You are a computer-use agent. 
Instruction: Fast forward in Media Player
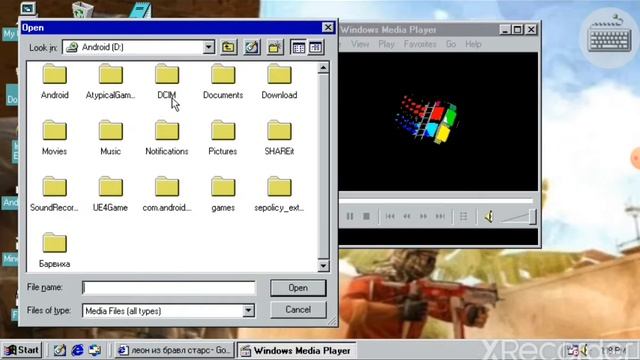423,216
